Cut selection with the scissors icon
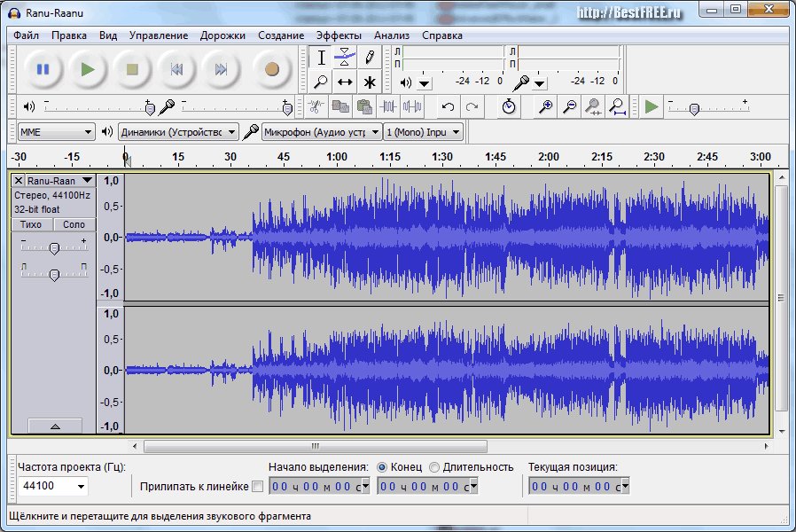 [x=316, y=106]
